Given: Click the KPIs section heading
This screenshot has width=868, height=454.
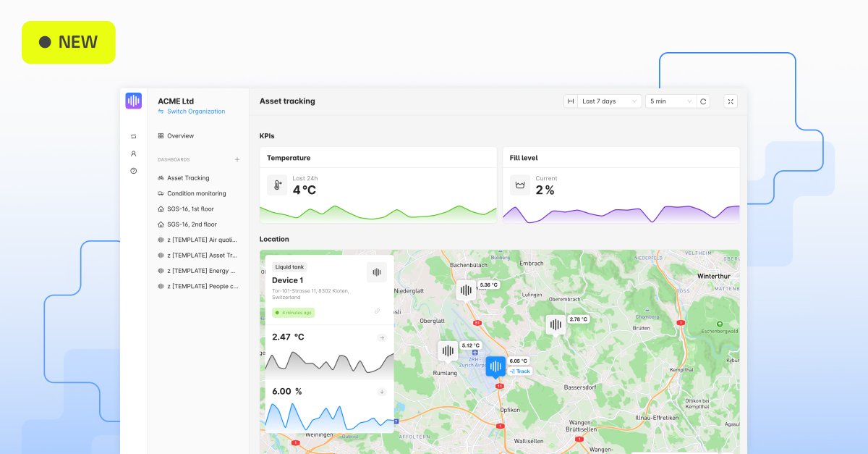Looking at the screenshot, I should pos(267,135).
